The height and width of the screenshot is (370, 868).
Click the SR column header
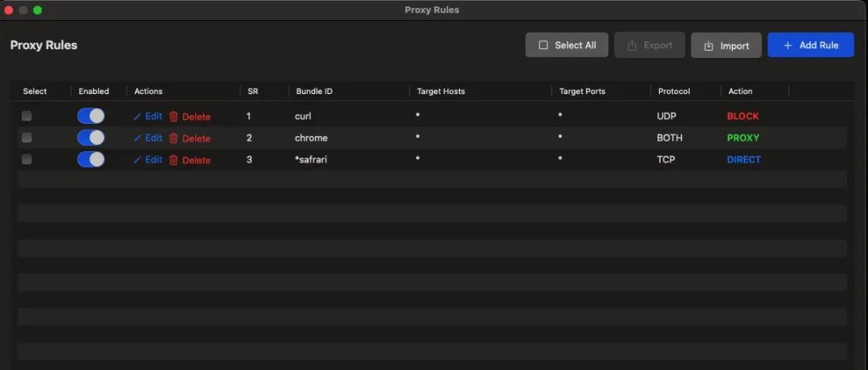point(252,92)
